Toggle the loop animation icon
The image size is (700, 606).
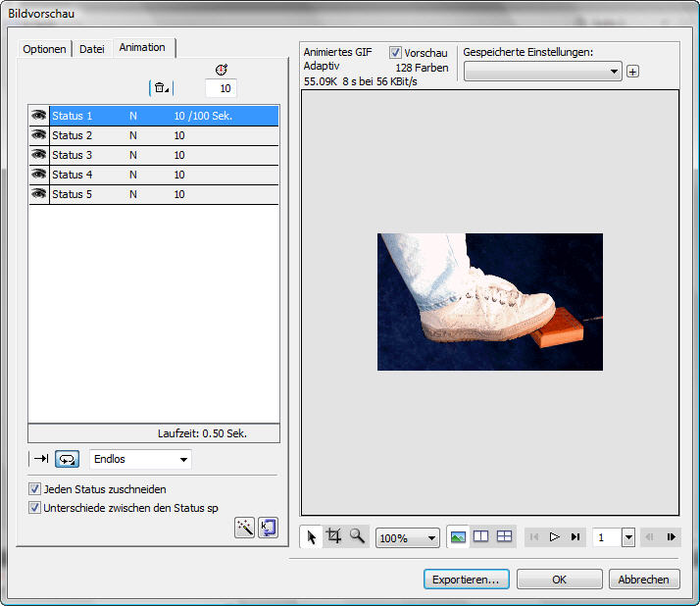pyautogui.click(x=67, y=459)
